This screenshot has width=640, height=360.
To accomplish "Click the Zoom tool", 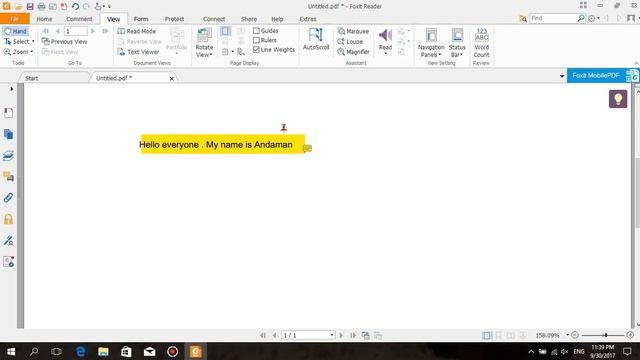I will click(x=16, y=52).
